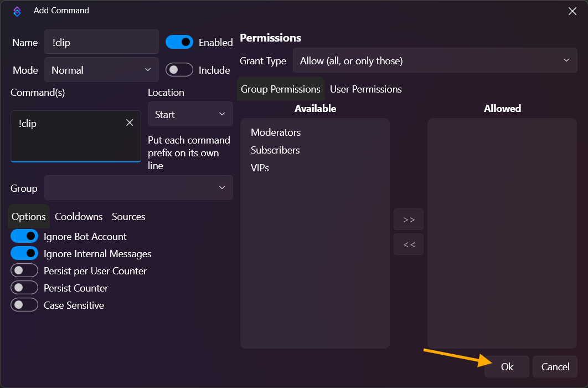The image size is (588, 388).
Task: Switch to the Cooldowns tab
Action: coord(79,217)
